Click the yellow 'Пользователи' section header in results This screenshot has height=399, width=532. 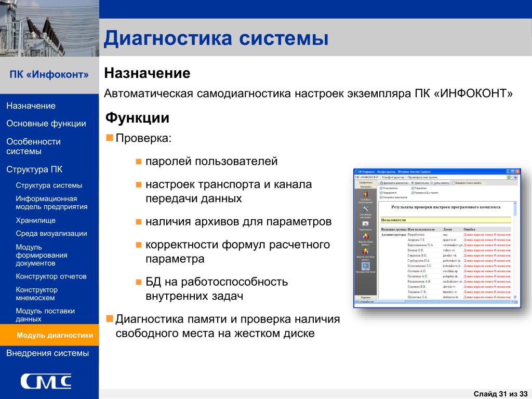pos(446,220)
